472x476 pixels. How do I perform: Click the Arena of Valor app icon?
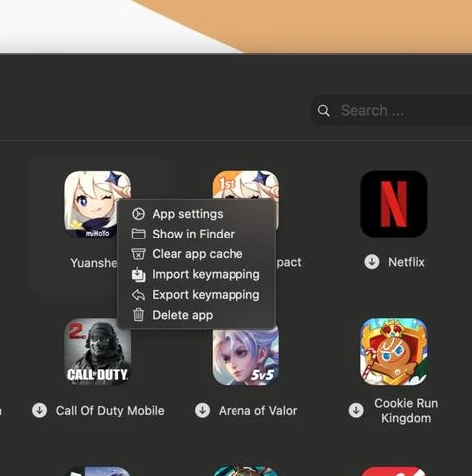coord(245,356)
